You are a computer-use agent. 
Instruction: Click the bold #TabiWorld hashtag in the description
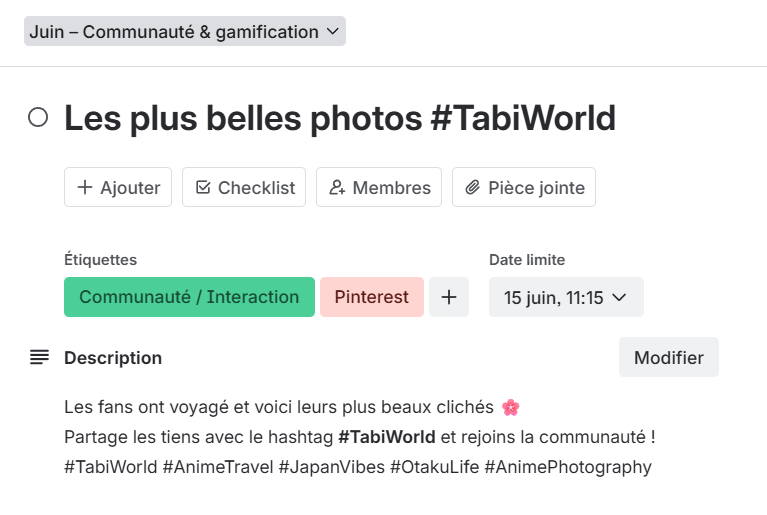tap(387, 437)
